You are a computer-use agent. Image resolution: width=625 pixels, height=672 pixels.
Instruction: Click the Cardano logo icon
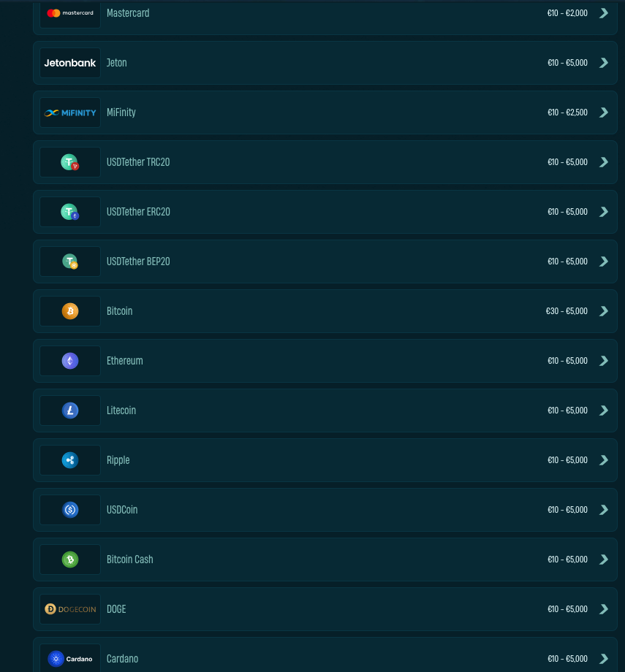70,659
